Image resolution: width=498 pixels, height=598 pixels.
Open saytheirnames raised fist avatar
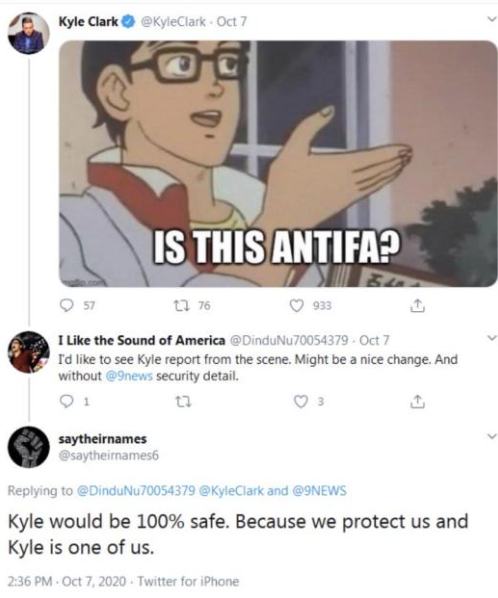[29, 447]
